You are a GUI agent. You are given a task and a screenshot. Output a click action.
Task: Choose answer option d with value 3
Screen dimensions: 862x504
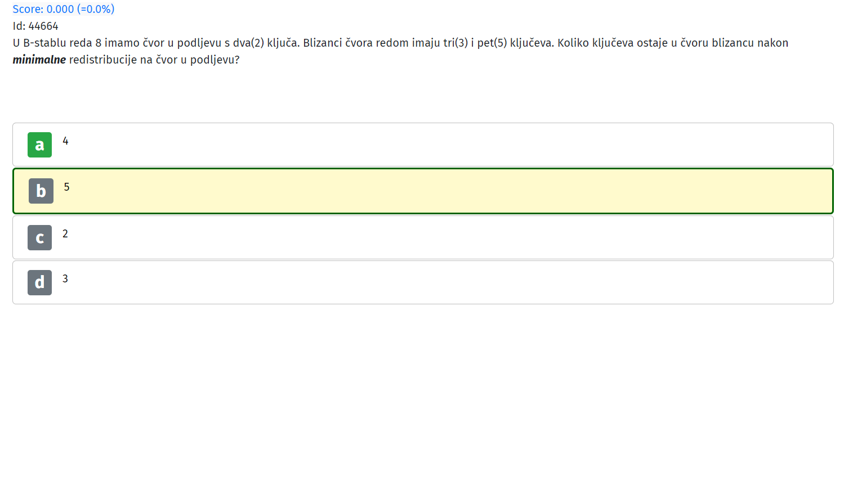[x=423, y=282]
